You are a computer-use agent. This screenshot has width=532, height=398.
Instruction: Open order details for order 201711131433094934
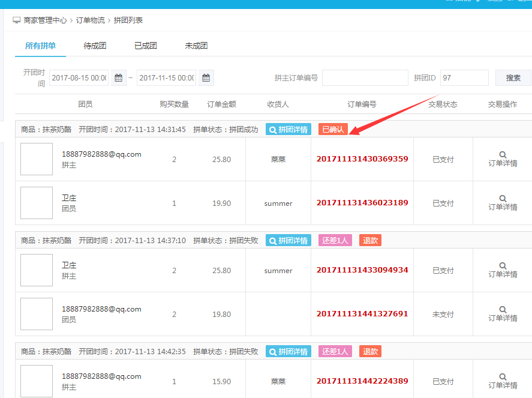point(502,270)
